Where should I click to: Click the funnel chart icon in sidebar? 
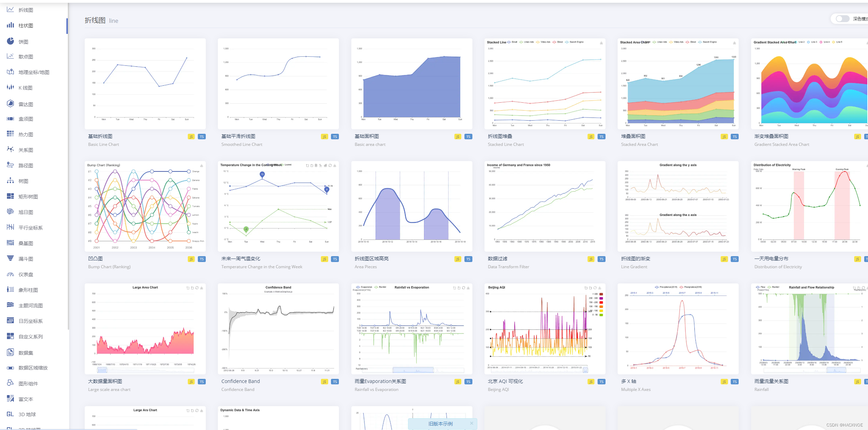[10, 258]
